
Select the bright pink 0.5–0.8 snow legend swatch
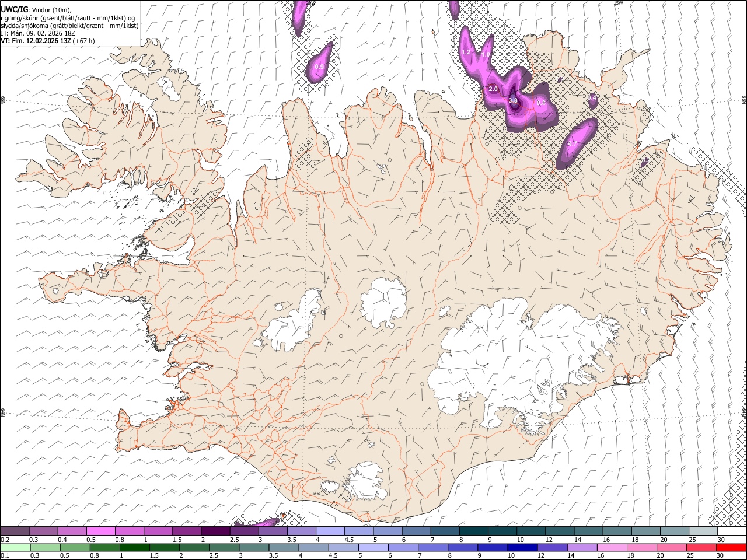(100, 531)
